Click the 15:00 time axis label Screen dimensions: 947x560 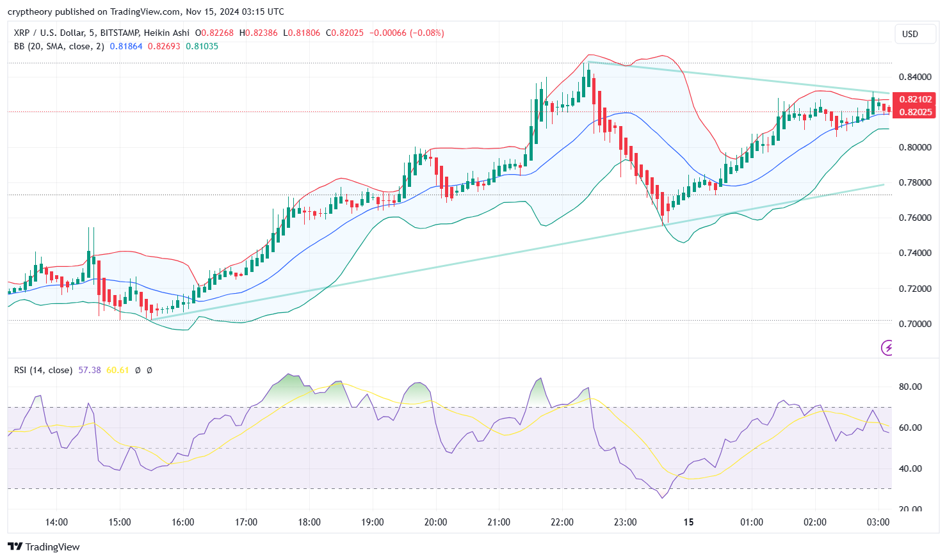tap(120, 522)
